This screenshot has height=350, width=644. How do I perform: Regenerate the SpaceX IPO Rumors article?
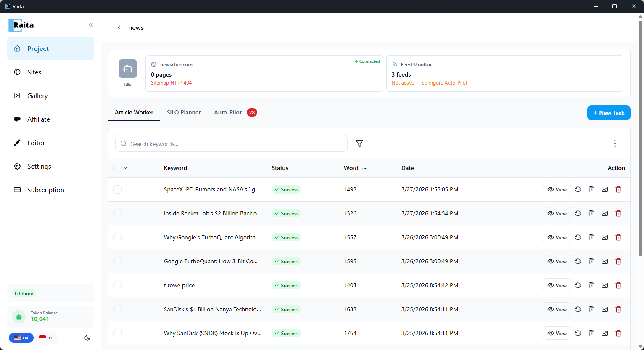[x=578, y=189]
